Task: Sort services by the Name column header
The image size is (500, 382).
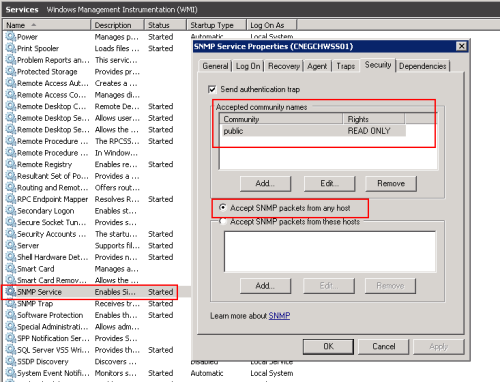Action: pos(47,25)
